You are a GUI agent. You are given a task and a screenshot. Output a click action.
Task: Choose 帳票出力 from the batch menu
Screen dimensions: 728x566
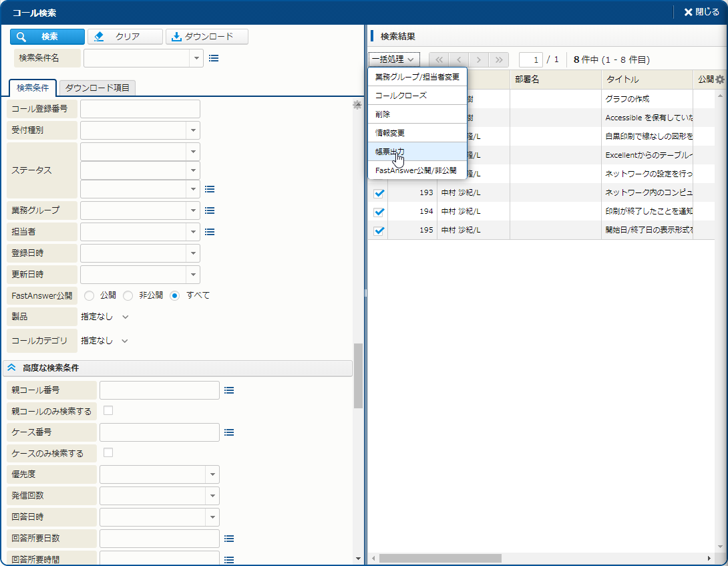[390, 152]
